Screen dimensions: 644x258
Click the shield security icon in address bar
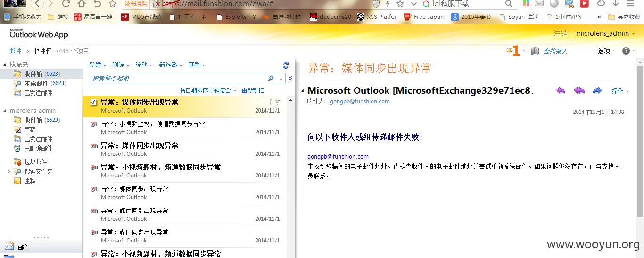pos(376,4)
